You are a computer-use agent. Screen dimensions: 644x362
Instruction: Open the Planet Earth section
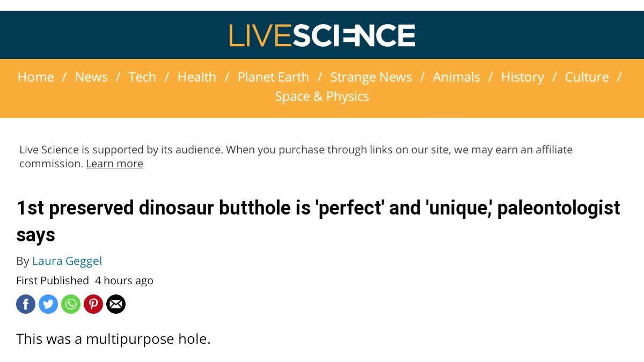tap(273, 77)
